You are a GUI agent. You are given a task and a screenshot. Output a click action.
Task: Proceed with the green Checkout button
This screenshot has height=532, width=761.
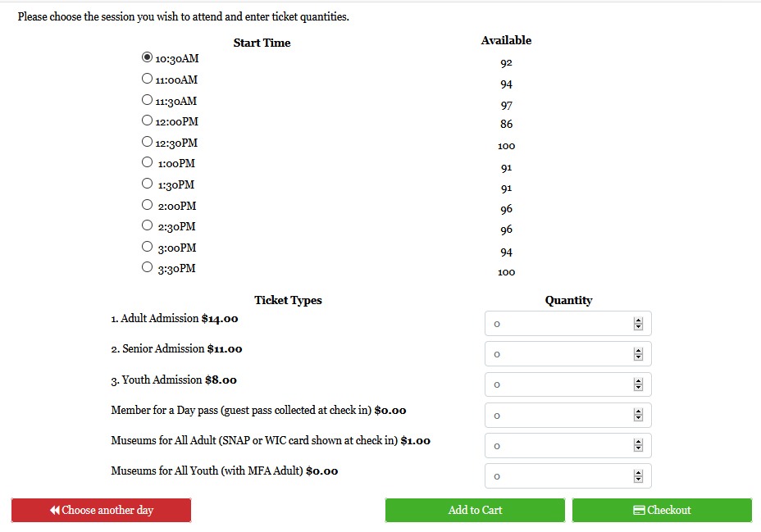tap(662, 510)
